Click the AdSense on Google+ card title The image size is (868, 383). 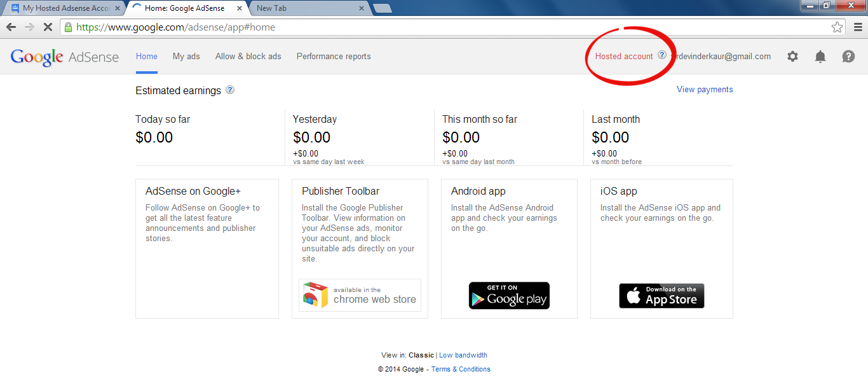[193, 191]
